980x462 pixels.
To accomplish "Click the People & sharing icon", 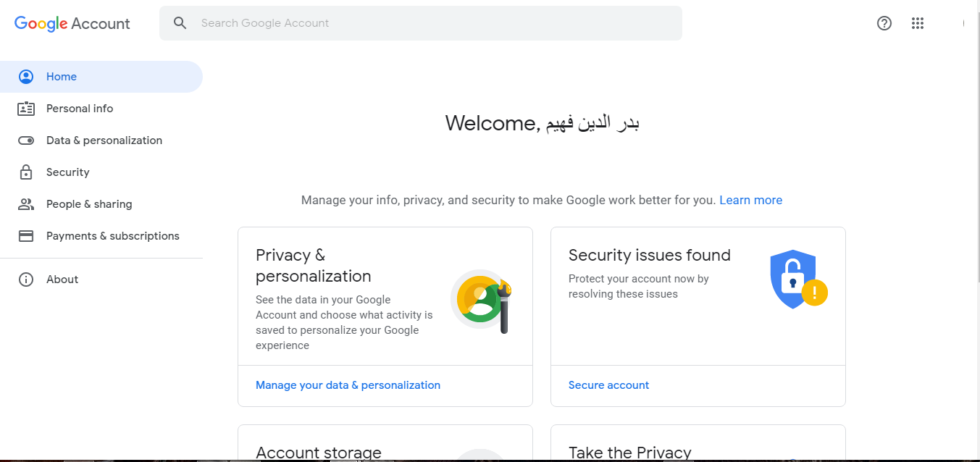I will pyautogui.click(x=26, y=204).
